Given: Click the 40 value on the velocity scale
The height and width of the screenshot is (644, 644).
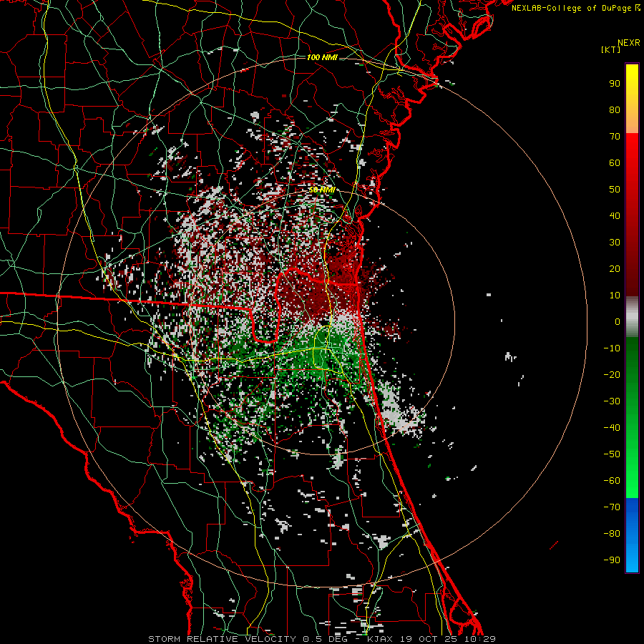Looking at the screenshot, I should pyautogui.click(x=615, y=216).
